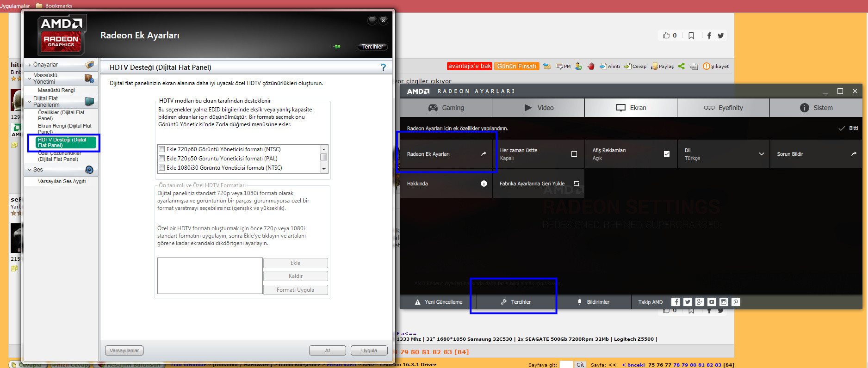Open Tercihler in Radeon Ayarları footer
Screen dimensions: 868x368
pyautogui.click(x=515, y=302)
